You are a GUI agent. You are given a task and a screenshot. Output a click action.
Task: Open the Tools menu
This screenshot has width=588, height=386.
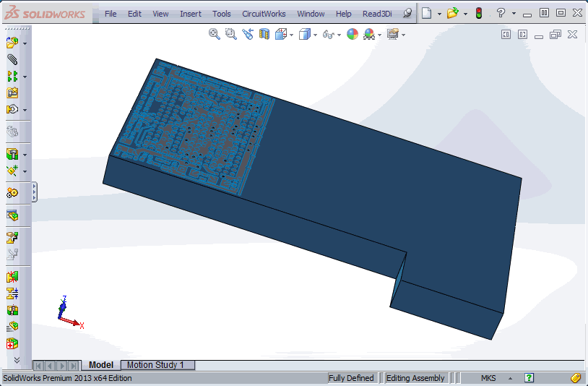coord(221,14)
